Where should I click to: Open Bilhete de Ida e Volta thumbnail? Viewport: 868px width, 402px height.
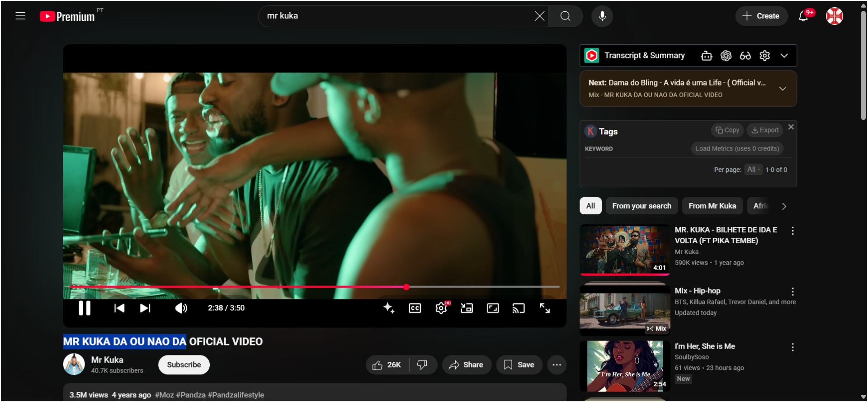pos(625,250)
